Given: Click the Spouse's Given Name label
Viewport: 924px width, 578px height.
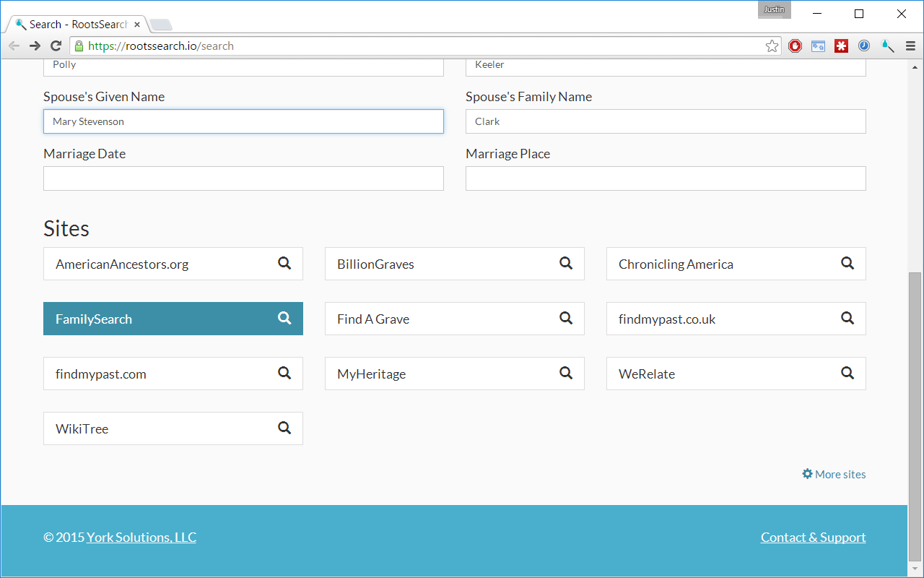Looking at the screenshot, I should click(104, 96).
